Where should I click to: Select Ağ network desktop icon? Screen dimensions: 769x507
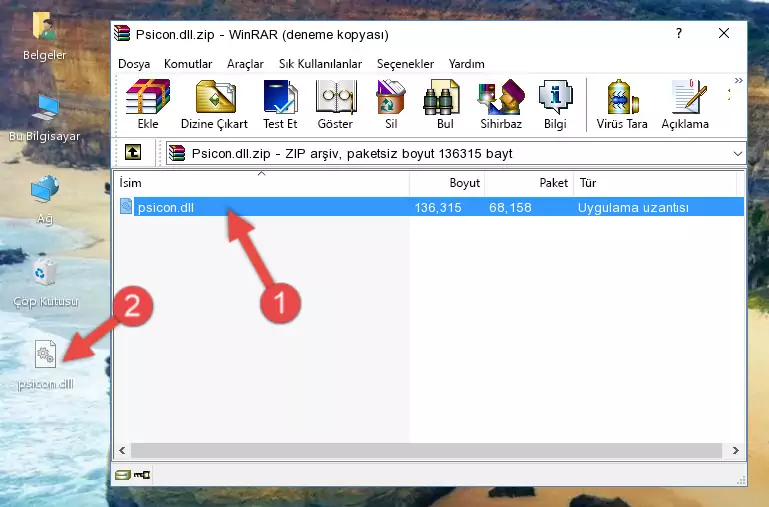[45, 200]
